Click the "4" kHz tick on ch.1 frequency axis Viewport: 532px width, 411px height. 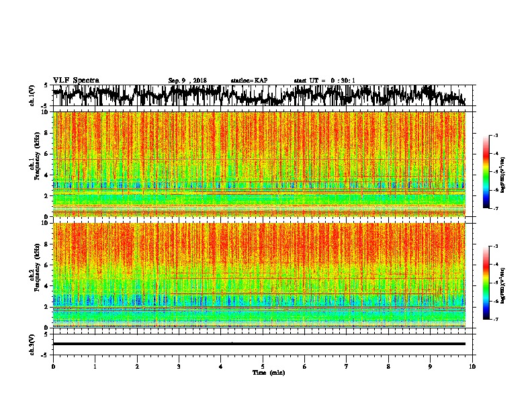[48, 175]
